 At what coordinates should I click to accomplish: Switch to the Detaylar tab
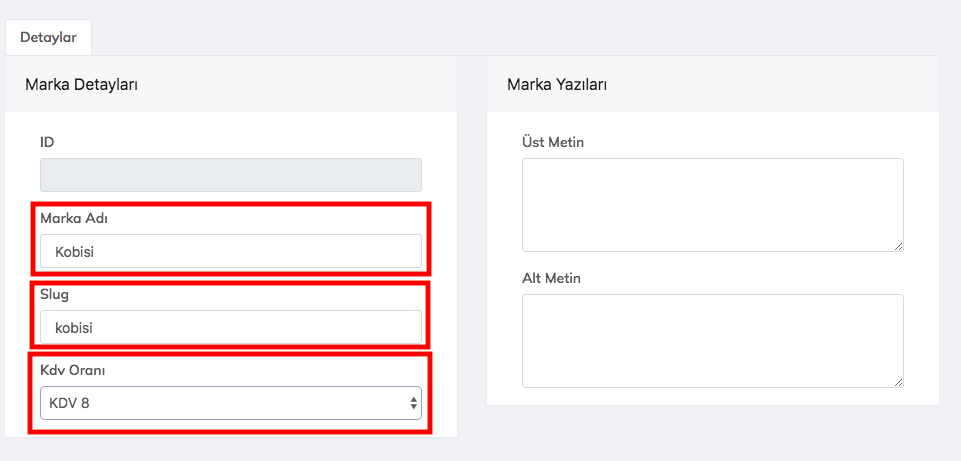coord(49,36)
